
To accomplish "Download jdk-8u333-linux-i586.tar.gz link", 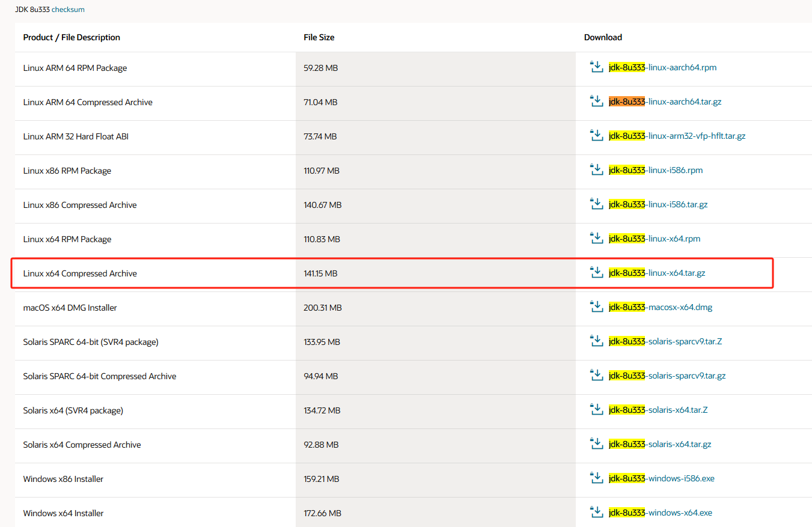I will [658, 204].
